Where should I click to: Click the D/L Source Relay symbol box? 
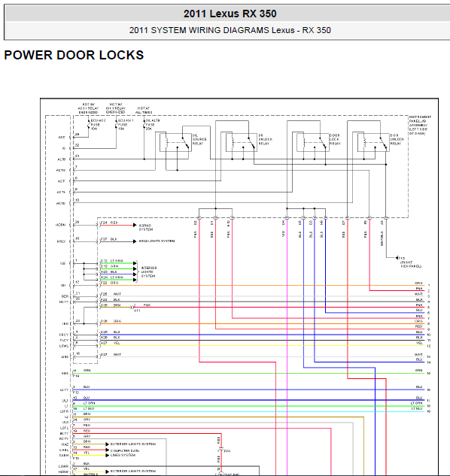pyautogui.click(x=175, y=142)
